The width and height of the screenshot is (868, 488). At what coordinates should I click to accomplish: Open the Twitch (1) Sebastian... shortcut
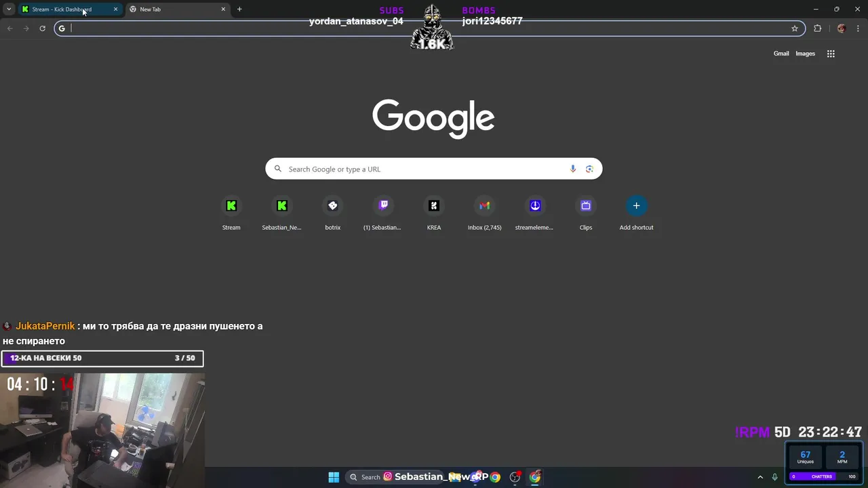[383, 213]
